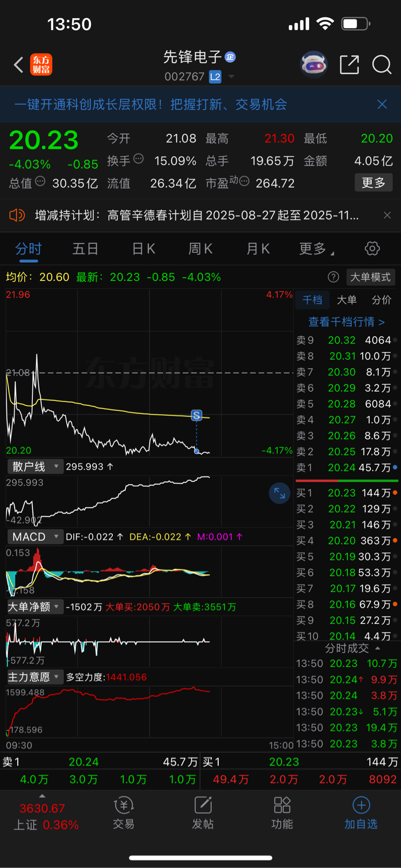Close the 科创成长层 banner
Screen dimensions: 401x868
click(382, 104)
